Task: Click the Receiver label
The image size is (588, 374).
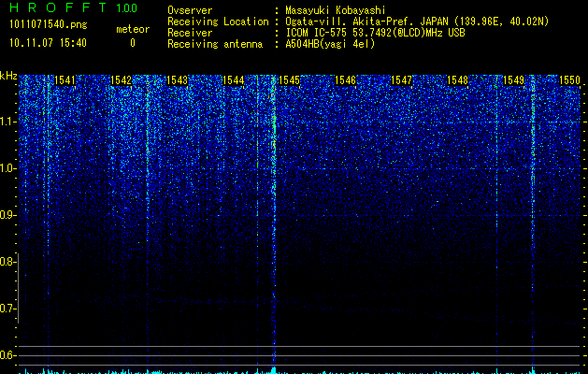Action: click(x=190, y=33)
